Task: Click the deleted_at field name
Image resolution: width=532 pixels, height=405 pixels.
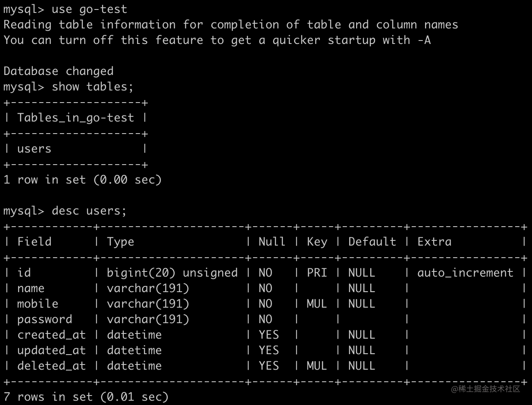Action: click(51, 366)
